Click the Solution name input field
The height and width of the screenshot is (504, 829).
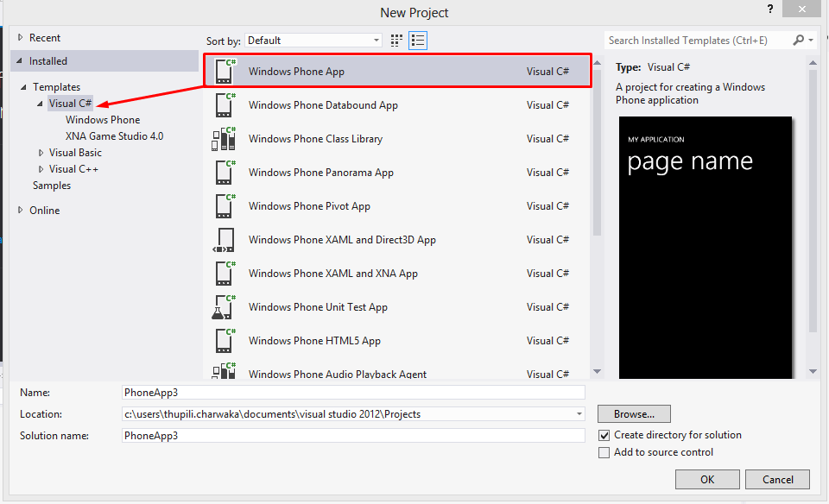click(353, 436)
